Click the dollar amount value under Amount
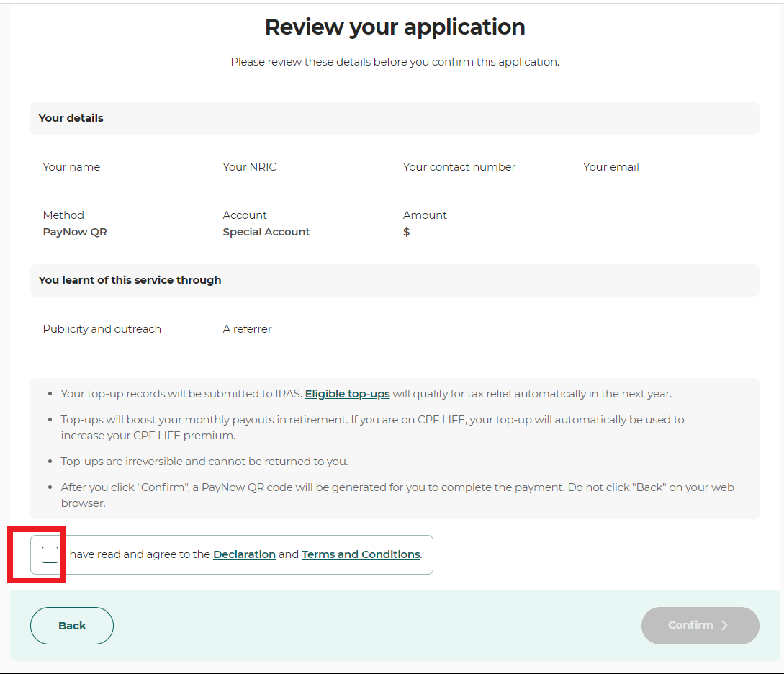The height and width of the screenshot is (674, 784). [x=407, y=232]
